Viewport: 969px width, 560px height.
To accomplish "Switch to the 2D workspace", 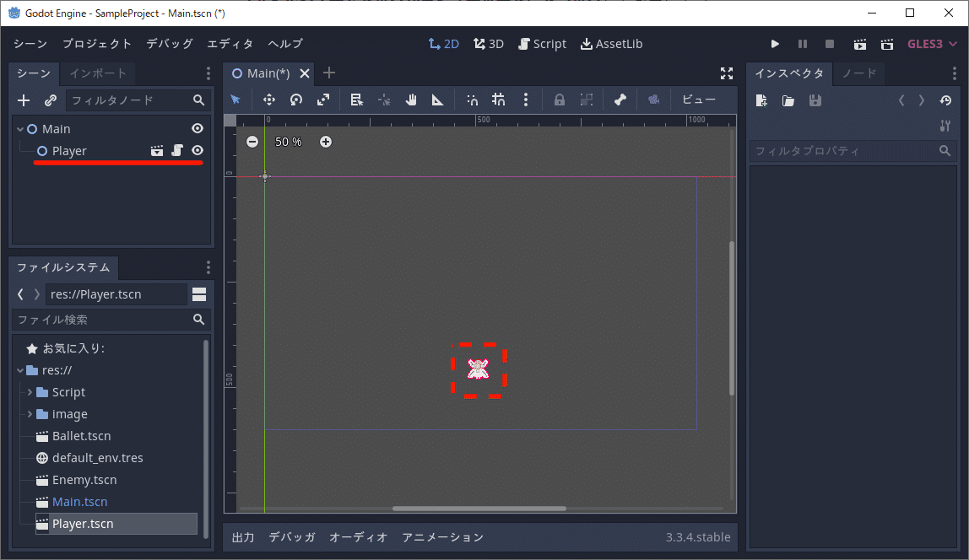I will tap(444, 44).
